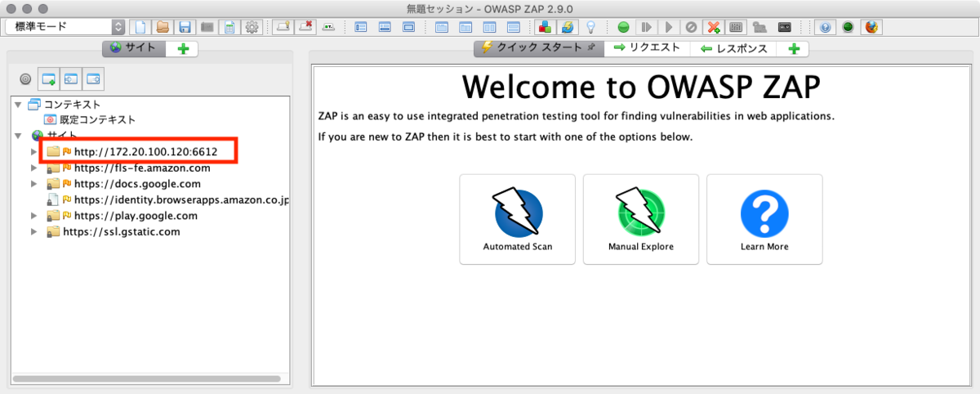Add a tab using plus beside レスポンス
Viewport: 980px width, 394px height.
(793, 48)
